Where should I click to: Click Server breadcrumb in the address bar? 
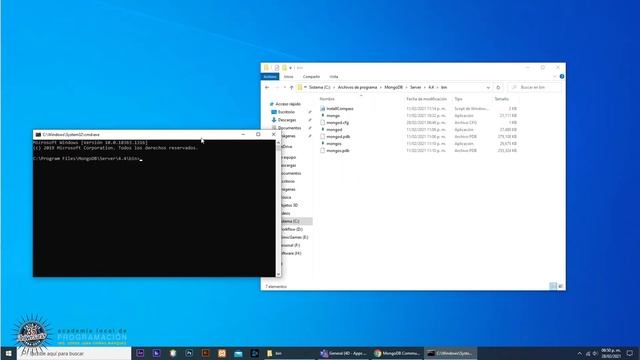pos(416,87)
